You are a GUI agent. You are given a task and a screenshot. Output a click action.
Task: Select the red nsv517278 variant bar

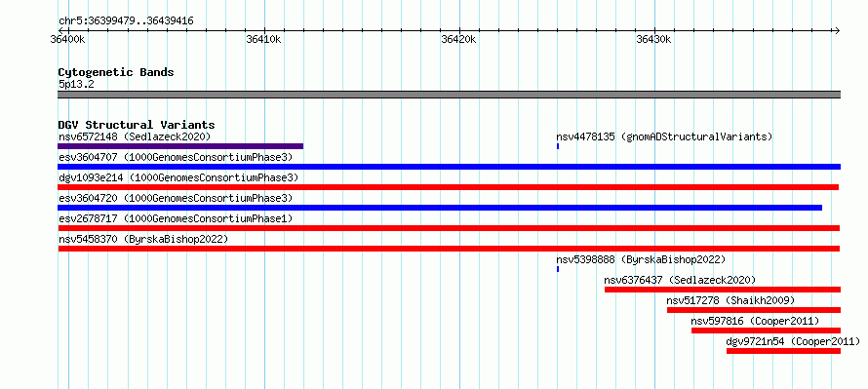point(754,310)
